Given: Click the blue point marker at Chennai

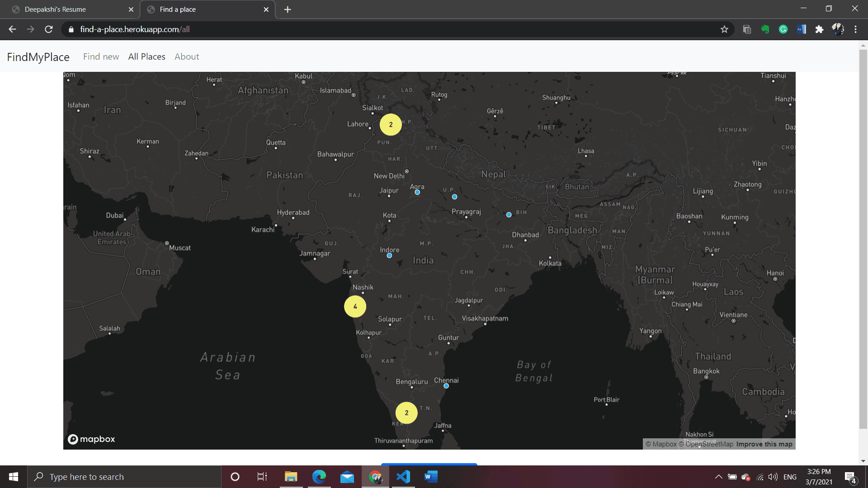Looking at the screenshot, I should point(446,386).
